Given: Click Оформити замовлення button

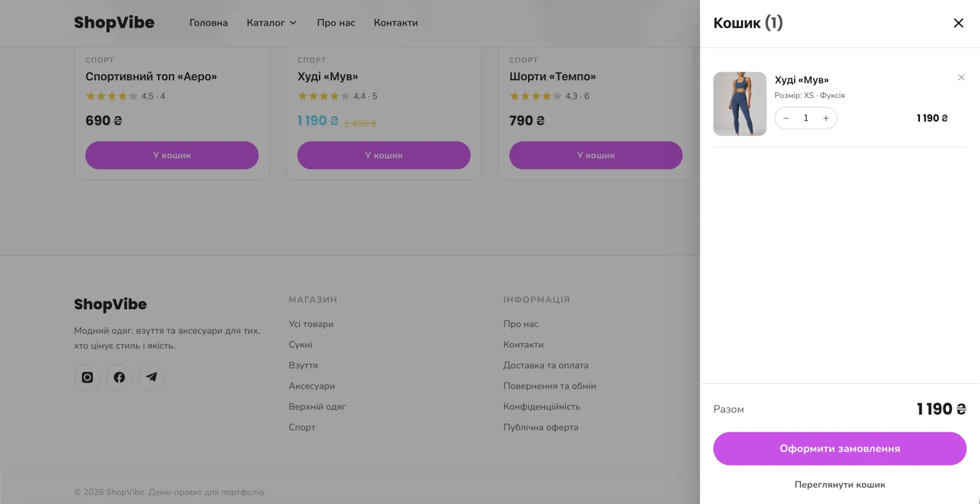Looking at the screenshot, I should tap(840, 449).
